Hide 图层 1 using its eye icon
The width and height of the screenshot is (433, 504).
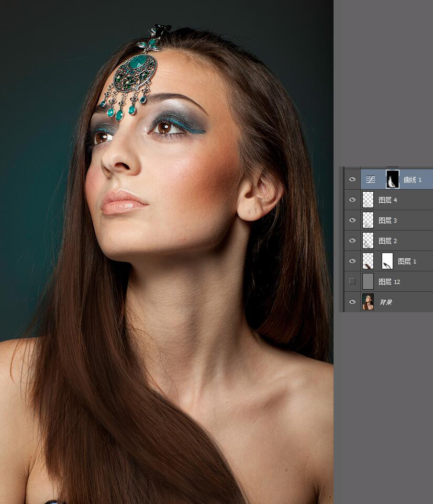(352, 261)
